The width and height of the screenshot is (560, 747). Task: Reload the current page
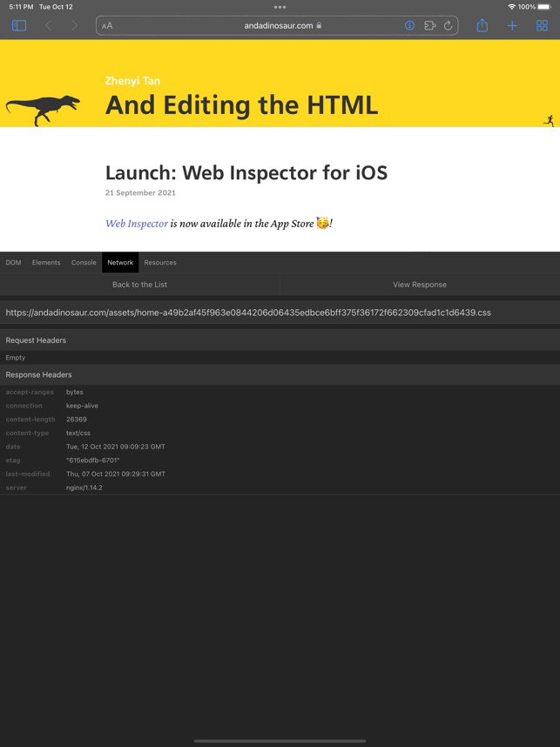[448, 26]
